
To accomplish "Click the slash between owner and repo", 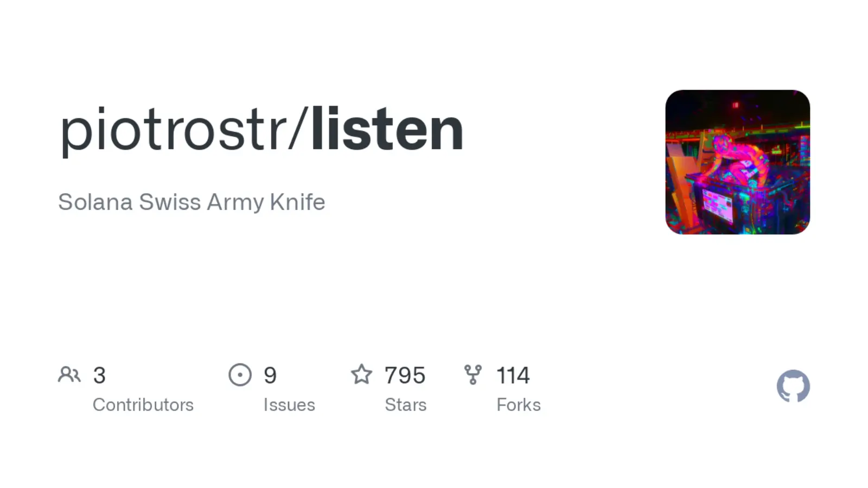I will [299, 130].
